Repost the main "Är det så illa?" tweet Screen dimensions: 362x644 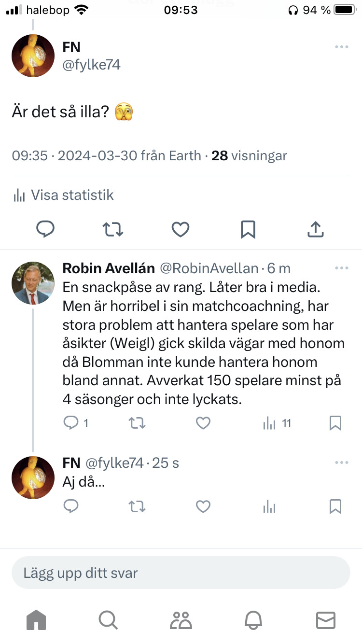click(113, 229)
